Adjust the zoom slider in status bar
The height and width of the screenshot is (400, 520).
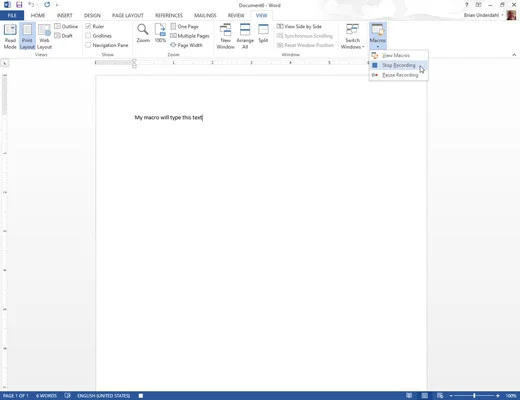pos(474,396)
